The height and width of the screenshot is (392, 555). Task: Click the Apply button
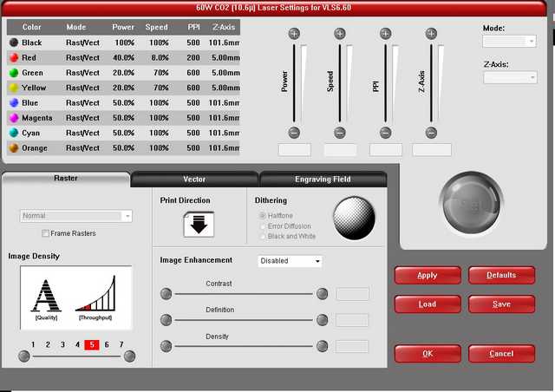click(x=428, y=276)
